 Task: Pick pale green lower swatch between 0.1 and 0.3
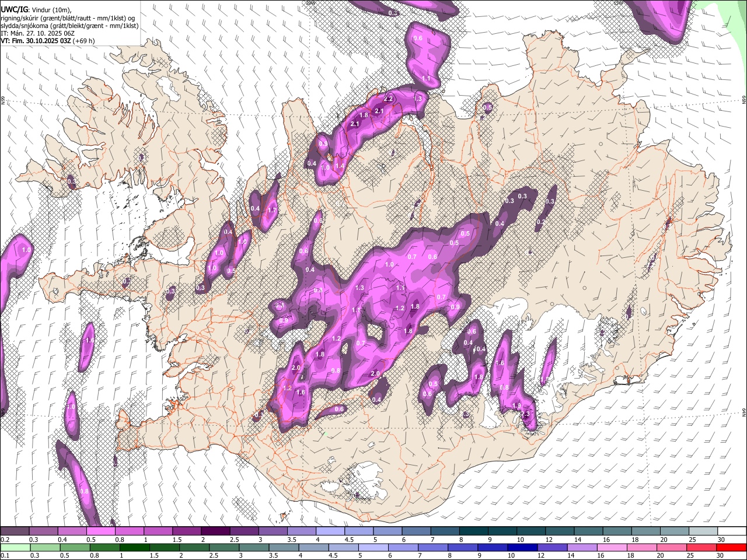pyautogui.click(x=15, y=548)
